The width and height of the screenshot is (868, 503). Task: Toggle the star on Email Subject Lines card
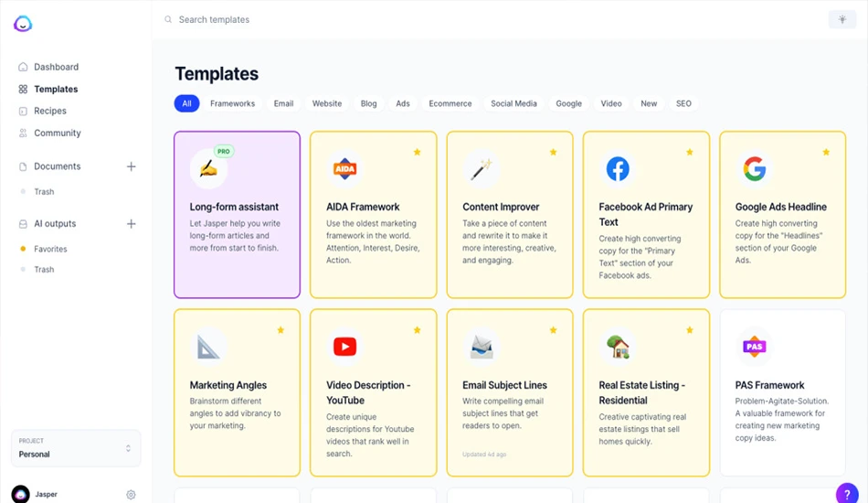click(553, 330)
